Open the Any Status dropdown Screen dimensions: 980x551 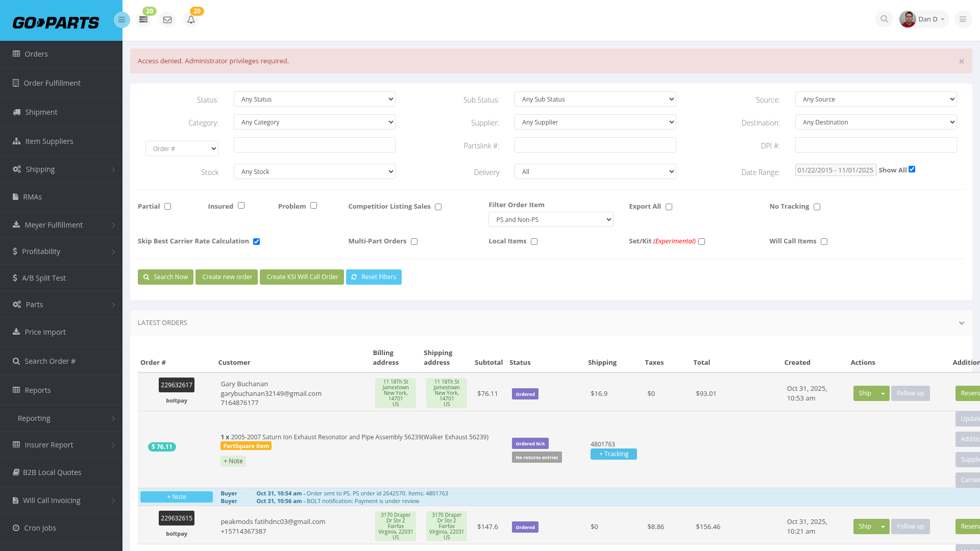coord(314,99)
